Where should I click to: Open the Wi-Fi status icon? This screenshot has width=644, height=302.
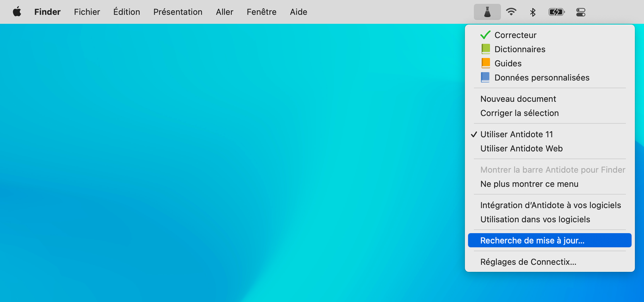[511, 12]
